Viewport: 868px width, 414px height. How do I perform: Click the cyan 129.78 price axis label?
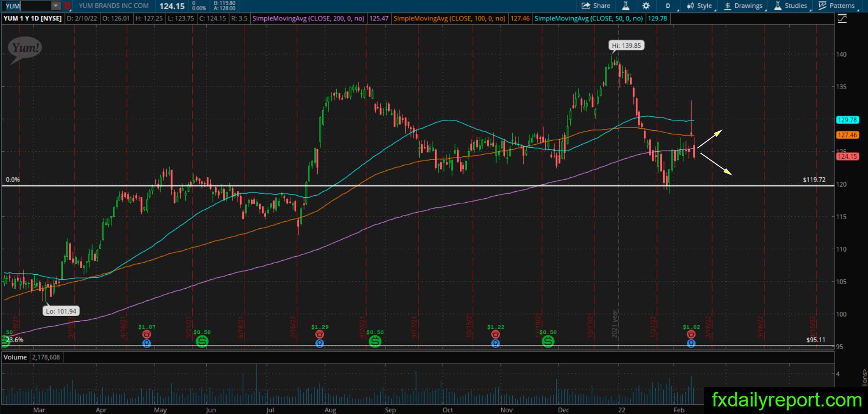pos(847,120)
